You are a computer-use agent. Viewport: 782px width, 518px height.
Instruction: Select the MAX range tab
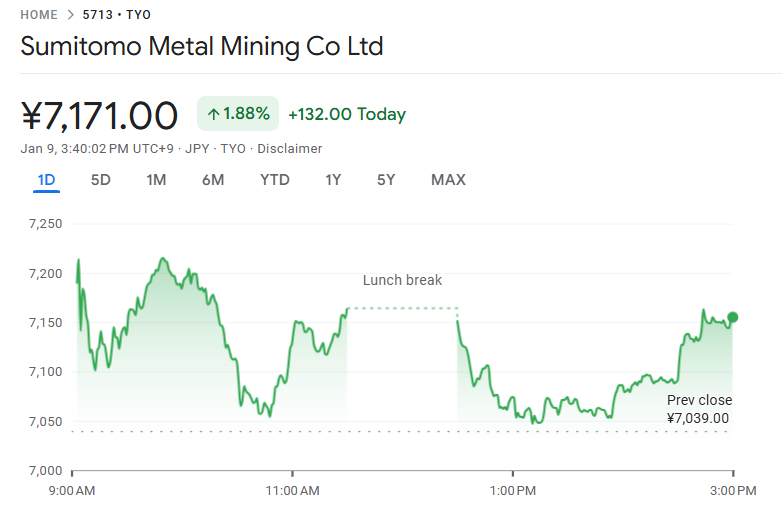point(448,180)
